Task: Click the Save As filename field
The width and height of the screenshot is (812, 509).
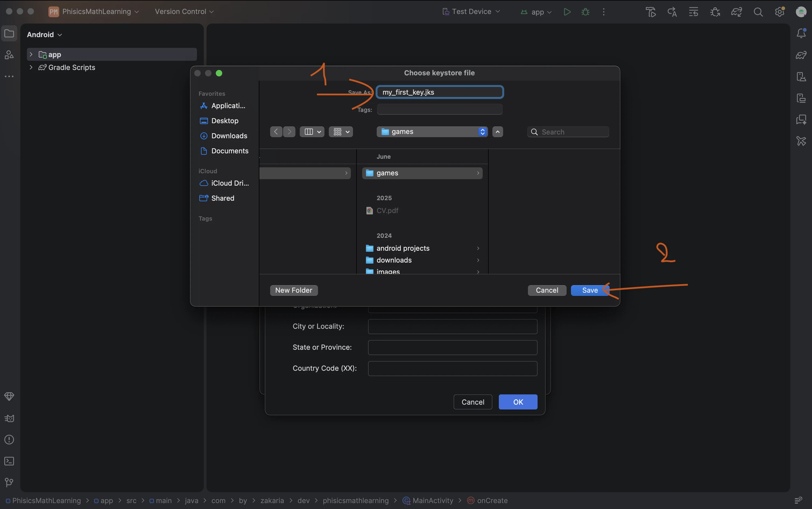Action: point(440,92)
